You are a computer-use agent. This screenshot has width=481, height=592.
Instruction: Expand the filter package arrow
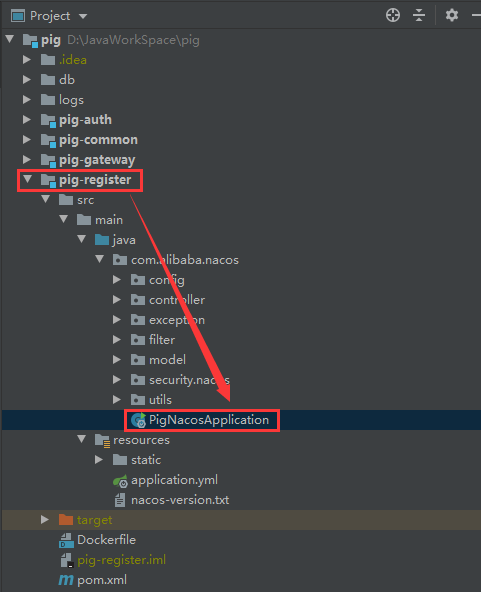[x=117, y=339]
